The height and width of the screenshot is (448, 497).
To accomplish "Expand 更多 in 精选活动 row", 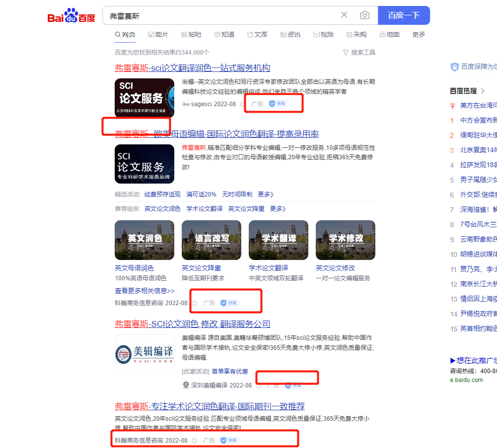I will pyautogui.click(x=266, y=194).
